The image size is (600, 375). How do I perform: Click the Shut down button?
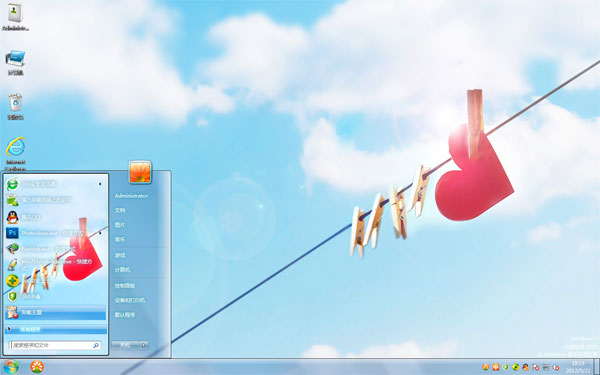(126, 345)
